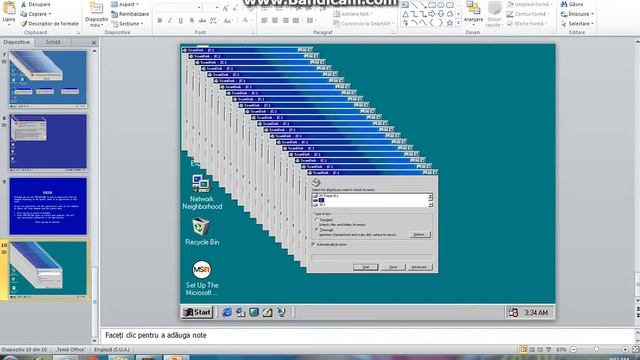
Task: Toggle italic formatting
Action: click(x=170, y=20)
